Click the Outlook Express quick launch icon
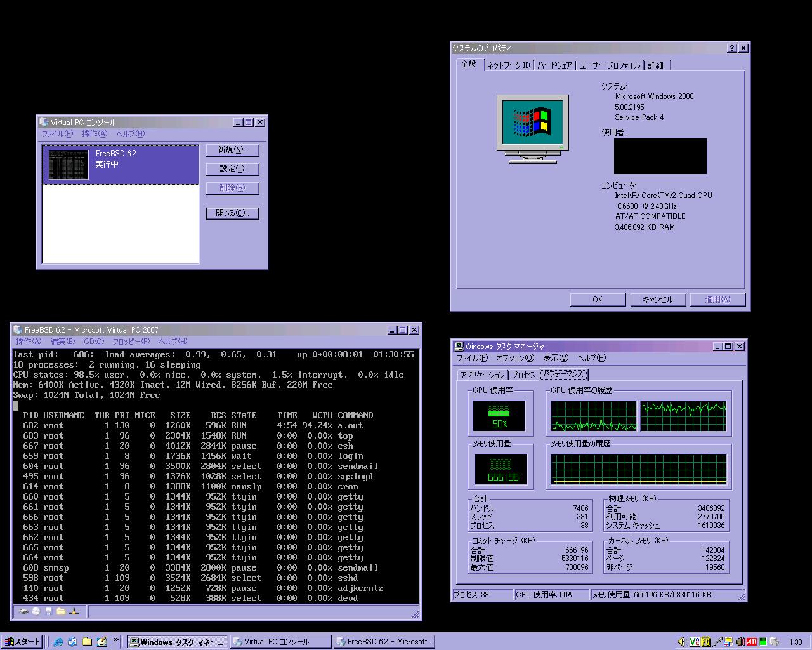 tap(72, 642)
